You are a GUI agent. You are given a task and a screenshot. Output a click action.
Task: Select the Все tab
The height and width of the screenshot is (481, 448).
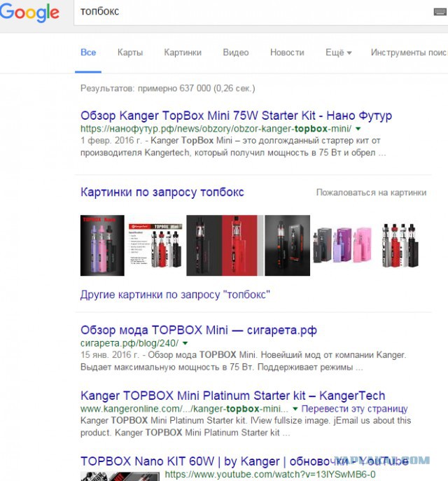coord(88,53)
